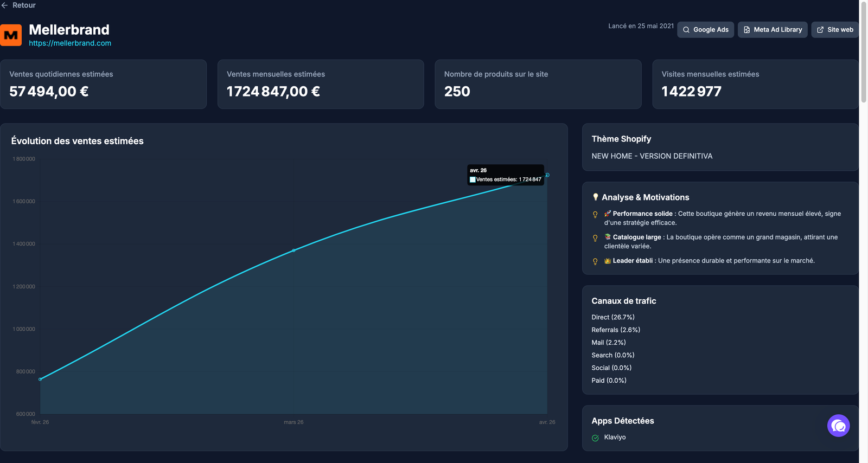Click the lightbulb icon next to Analyse & Motivations
The image size is (868, 463).
[595, 197]
